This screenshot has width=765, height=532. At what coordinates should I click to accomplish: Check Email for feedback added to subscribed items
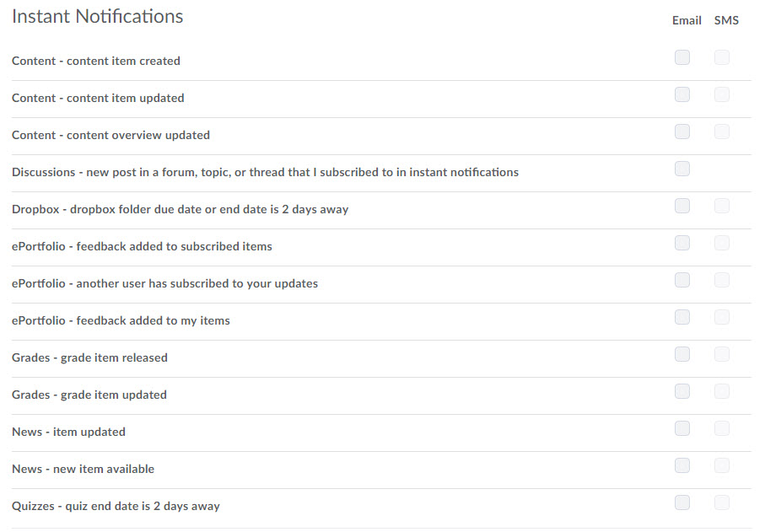(682, 243)
